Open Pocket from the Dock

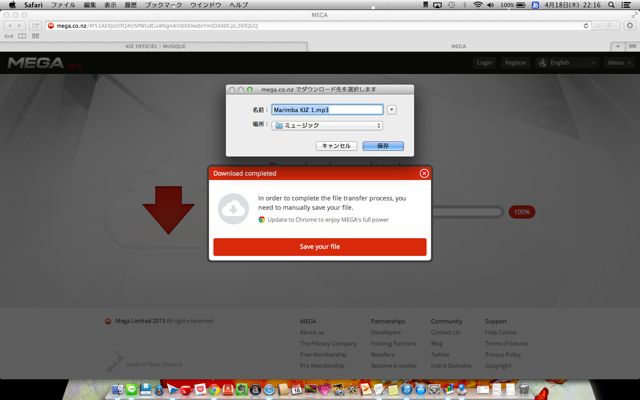200,390
